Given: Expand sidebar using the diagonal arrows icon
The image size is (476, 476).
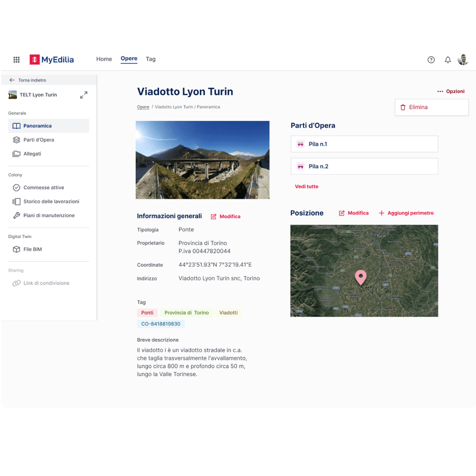Looking at the screenshot, I should (x=84, y=95).
